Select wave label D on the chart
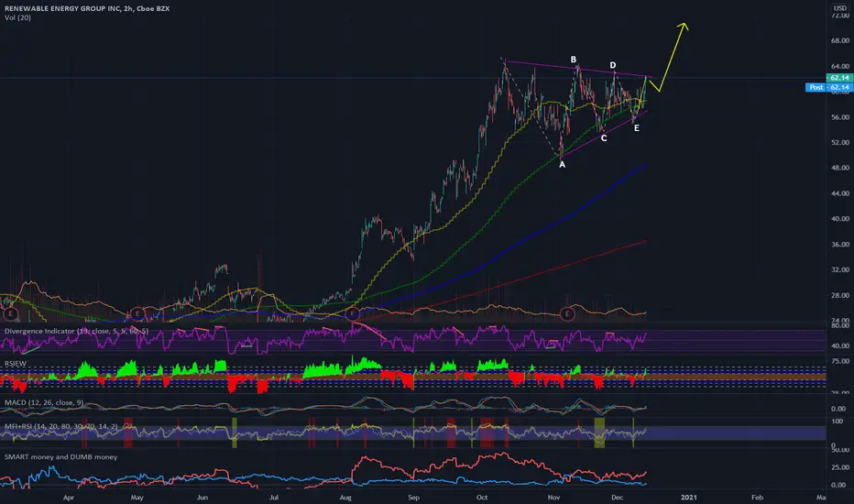The image size is (854, 504). tap(613, 65)
